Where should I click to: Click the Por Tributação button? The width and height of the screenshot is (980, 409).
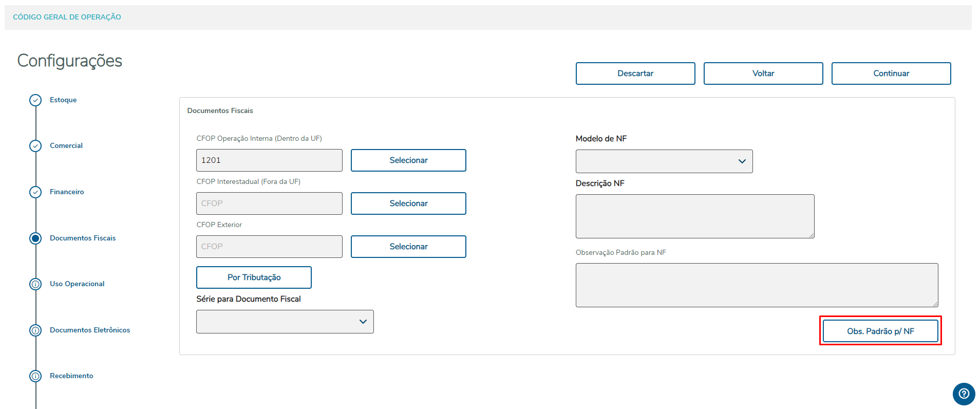pyautogui.click(x=254, y=277)
